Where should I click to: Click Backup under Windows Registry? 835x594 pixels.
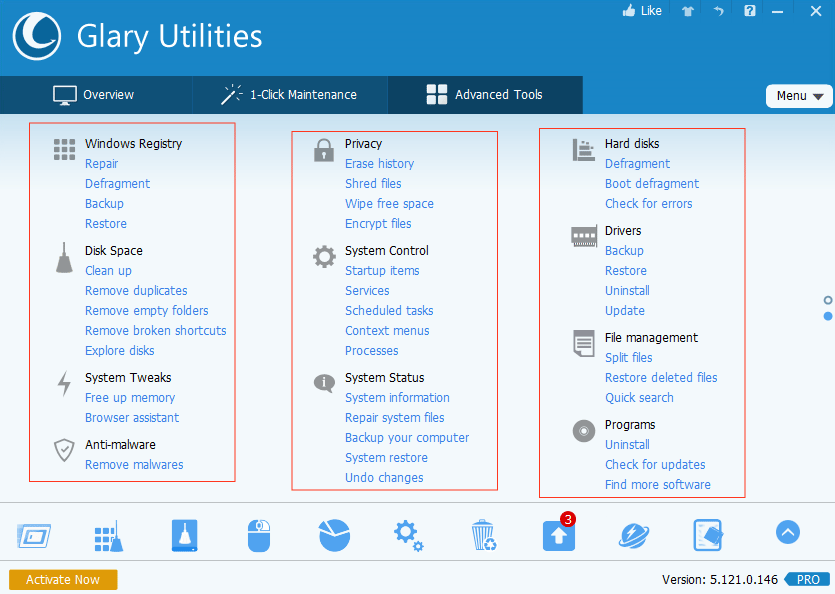tap(104, 204)
